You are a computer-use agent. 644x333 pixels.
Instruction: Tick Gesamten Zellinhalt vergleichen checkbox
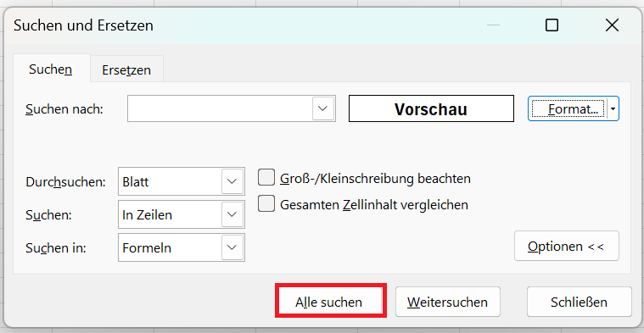pyautogui.click(x=266, y=204)
